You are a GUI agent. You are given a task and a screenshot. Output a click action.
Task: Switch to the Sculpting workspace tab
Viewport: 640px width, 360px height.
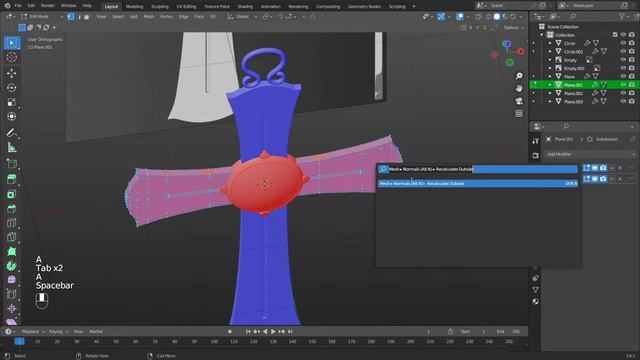click(x=160, y=6)
